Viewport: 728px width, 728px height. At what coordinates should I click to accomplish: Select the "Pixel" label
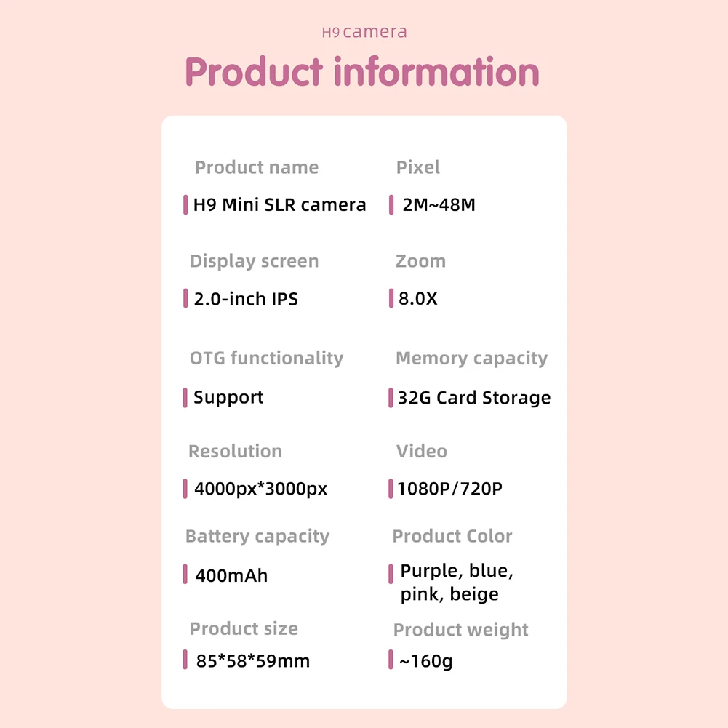coord(418,167)
